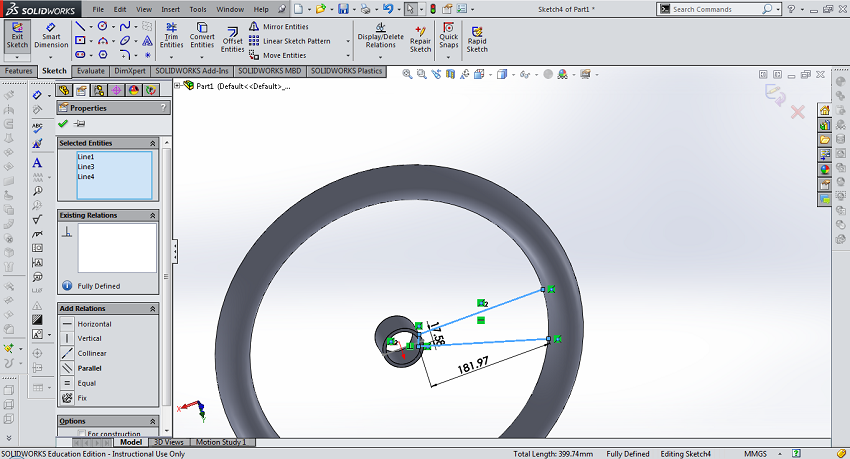Open Linear Sketch Pattern dropdown arrow
Viewport: 850px width, 459px height.
(x=347, y=41)
